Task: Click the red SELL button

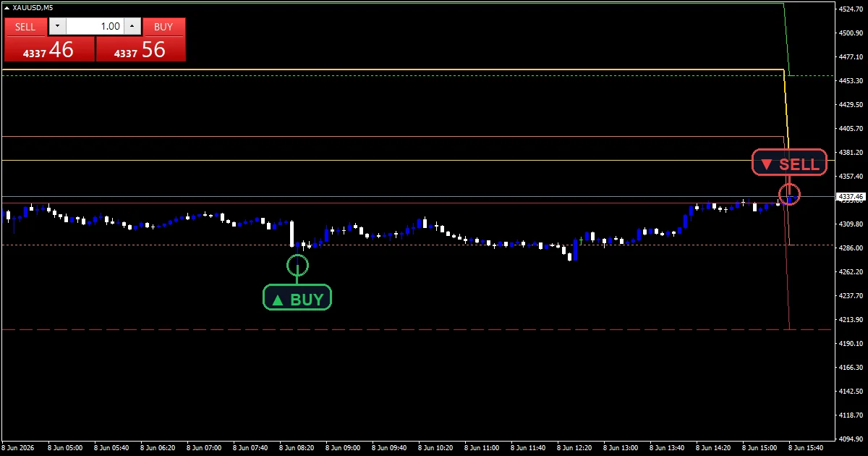Action: [25, 27]
